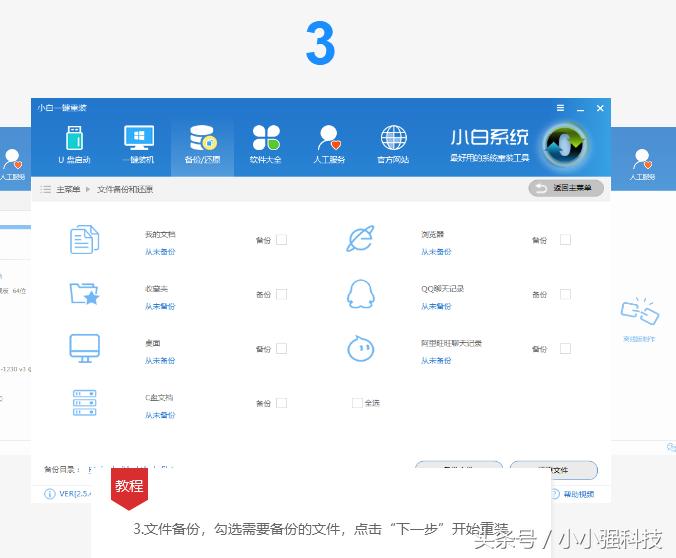Click the C盘文档 label

click(x=159, y=398)
